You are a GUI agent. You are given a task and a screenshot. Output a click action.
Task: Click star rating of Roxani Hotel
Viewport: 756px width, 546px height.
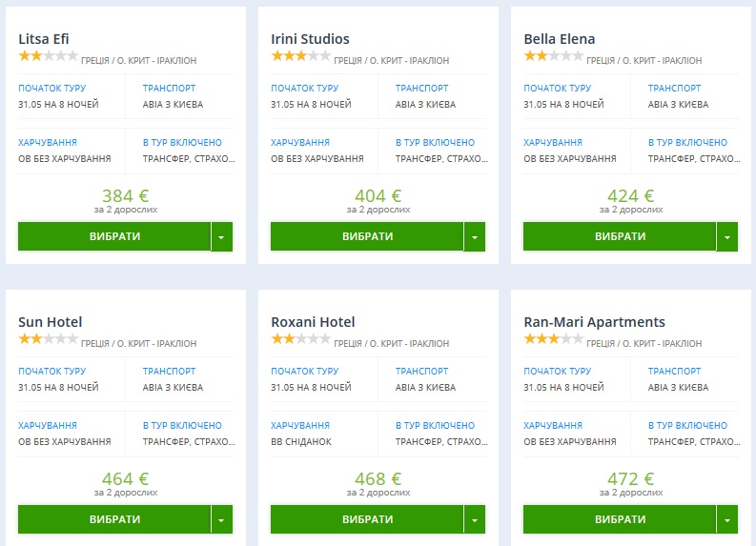click(300, 339)
